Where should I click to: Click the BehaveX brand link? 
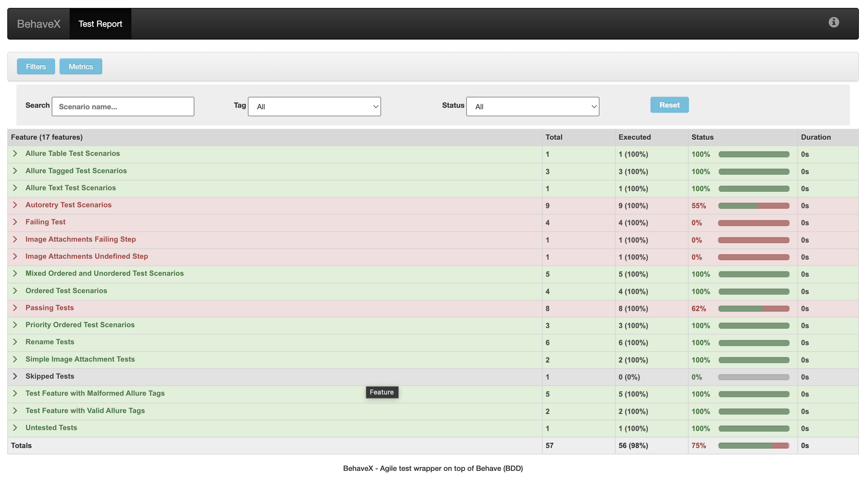pos(39,24)
